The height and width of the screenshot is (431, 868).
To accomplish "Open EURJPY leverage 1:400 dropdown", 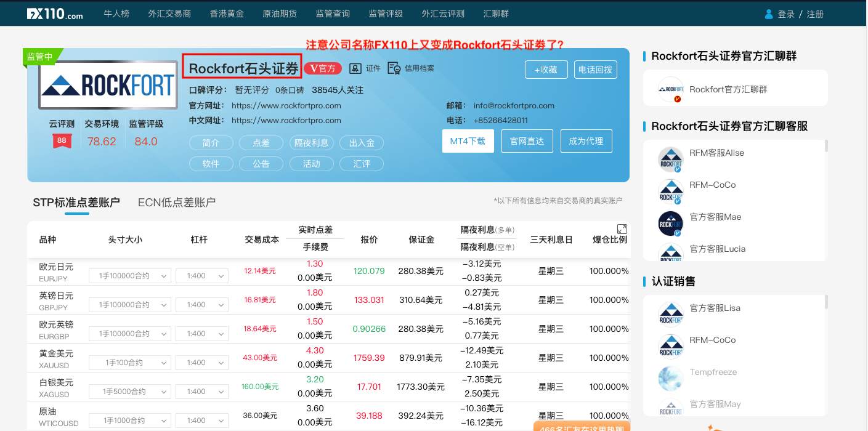I will pyautogui.click(x=202, y=276).
